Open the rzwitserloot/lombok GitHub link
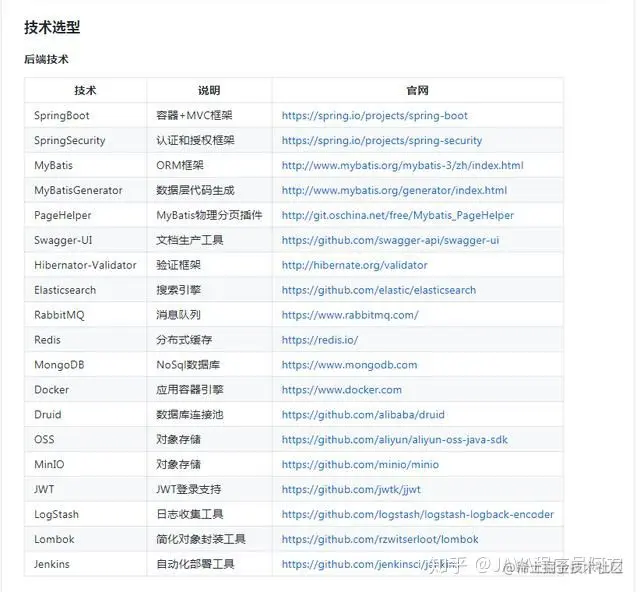This screenshot has height=592, width=640. pyautogui.click(x=380, y=539)
